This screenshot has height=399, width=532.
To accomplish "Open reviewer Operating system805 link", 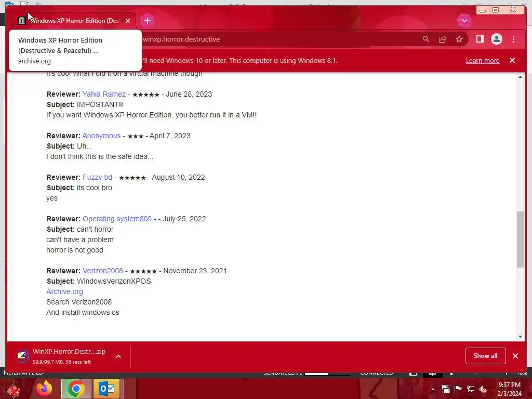I will 117,219.
